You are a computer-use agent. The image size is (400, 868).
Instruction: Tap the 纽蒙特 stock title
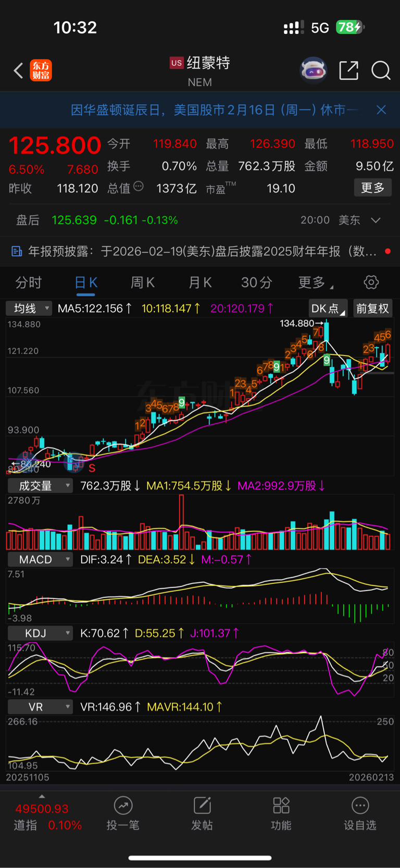(208, 63)
